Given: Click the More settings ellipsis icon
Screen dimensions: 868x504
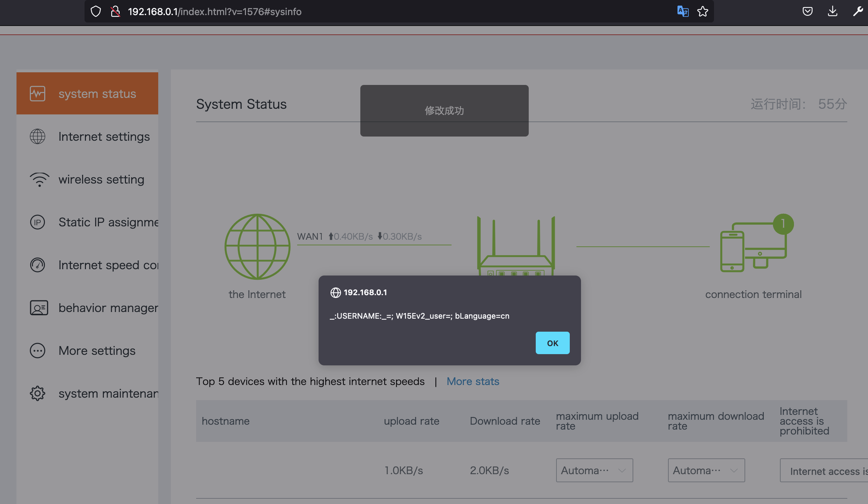Looking at the screenshot, I should (x=38, y=351).
